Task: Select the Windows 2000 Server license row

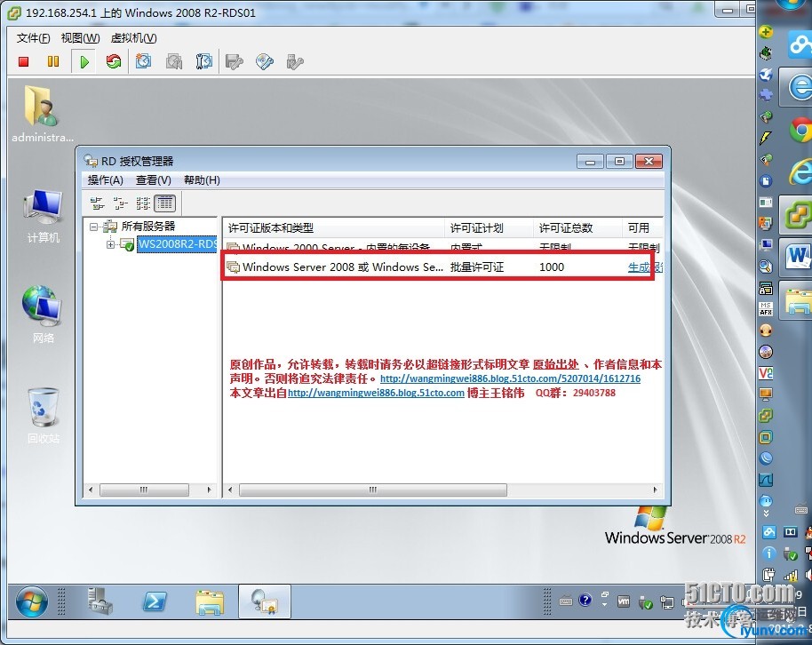Action: [x=444, y=247]
